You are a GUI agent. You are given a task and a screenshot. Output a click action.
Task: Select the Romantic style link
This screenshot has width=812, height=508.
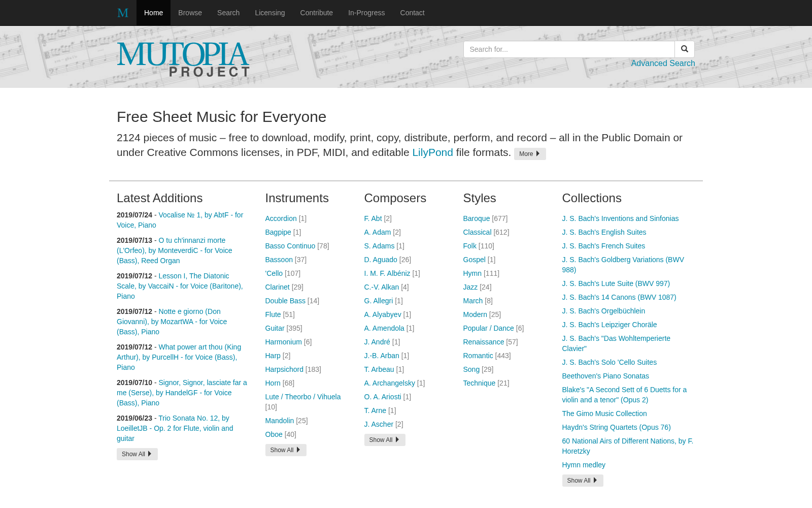[x=478, y=356]
